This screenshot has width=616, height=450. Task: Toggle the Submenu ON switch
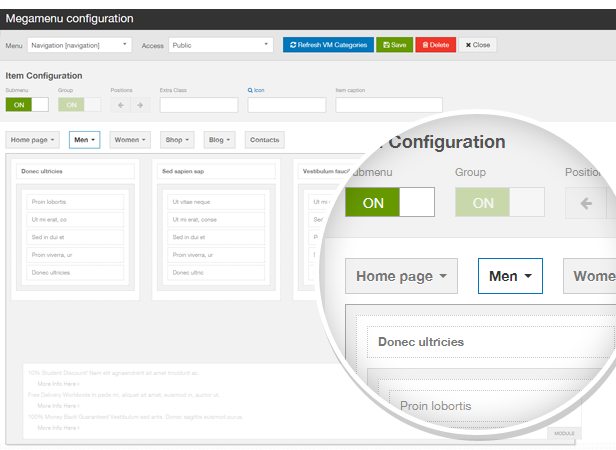coord(27,104)
